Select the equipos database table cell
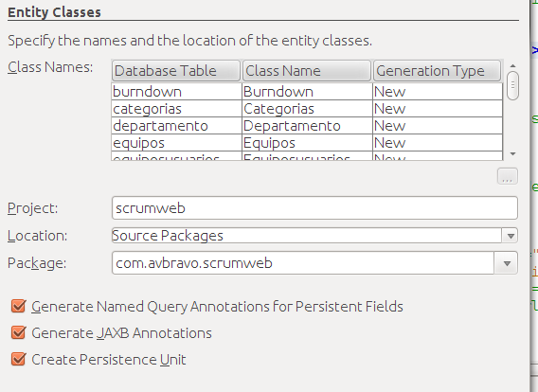Image resolution: width=538 pixels, height=392 pixels. (177, 143)
